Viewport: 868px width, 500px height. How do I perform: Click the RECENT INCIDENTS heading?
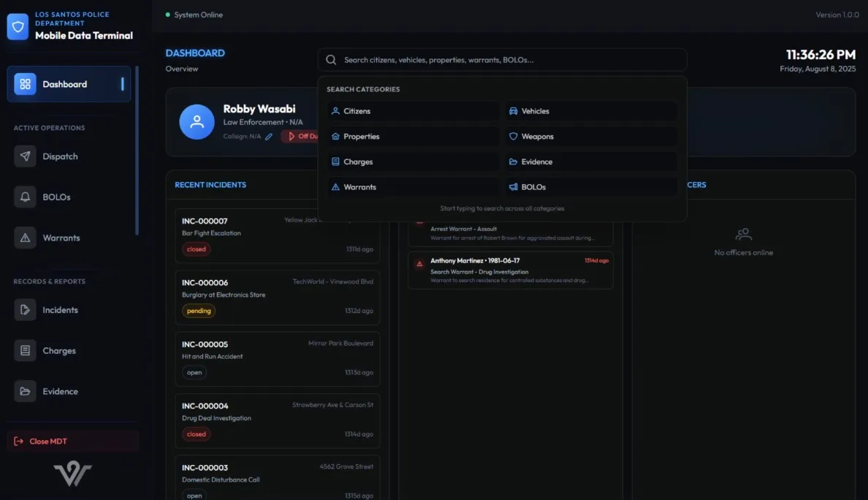[x=210, y=185]
